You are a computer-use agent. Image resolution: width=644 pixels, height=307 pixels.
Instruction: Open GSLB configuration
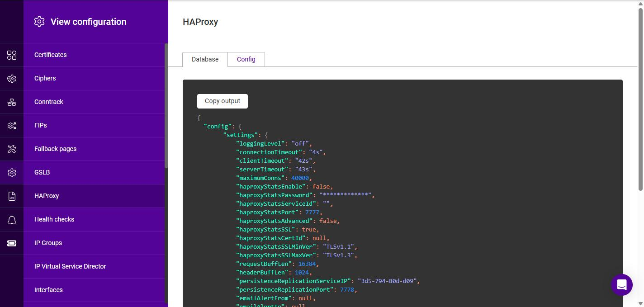tap(94, 173)
